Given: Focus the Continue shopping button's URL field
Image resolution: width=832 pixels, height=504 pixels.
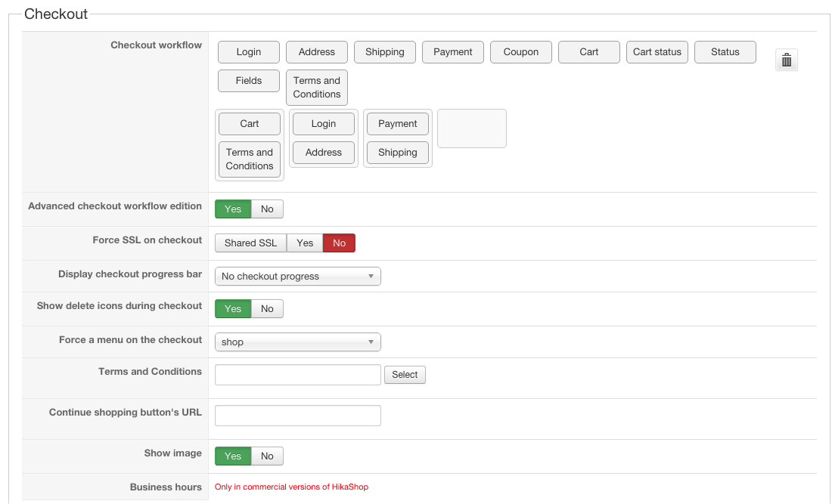Looking at the screenshot, I should tap(297, 416).
